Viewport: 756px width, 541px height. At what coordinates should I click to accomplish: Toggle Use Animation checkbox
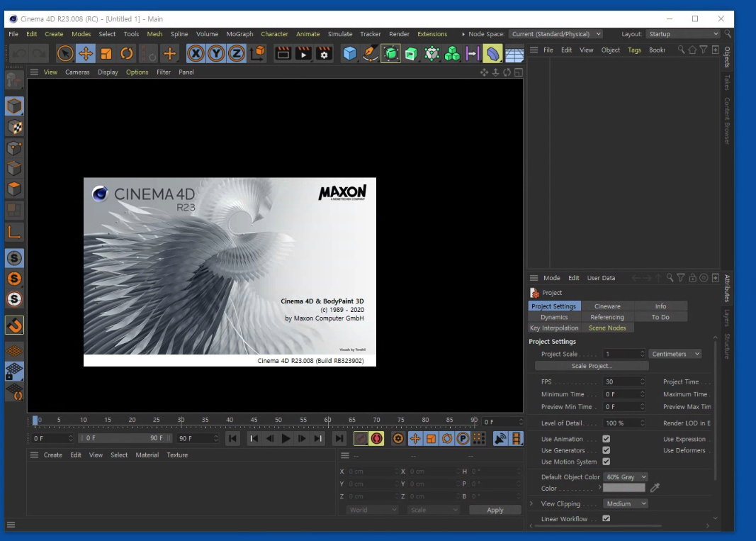[606, 439]
